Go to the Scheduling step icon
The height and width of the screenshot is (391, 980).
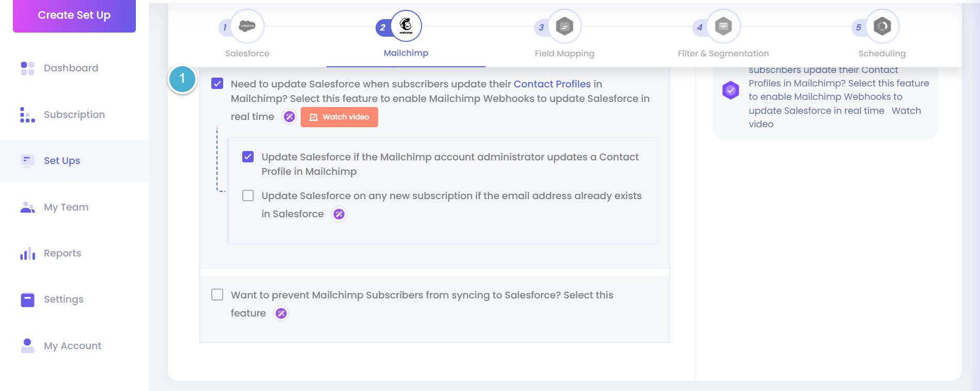[882, 26]
